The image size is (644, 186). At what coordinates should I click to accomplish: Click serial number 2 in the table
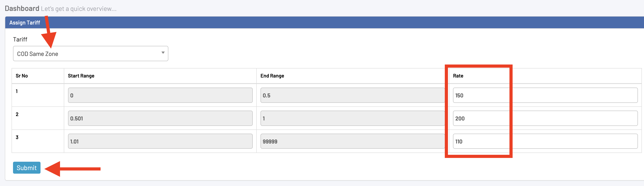tap(17, 114)
